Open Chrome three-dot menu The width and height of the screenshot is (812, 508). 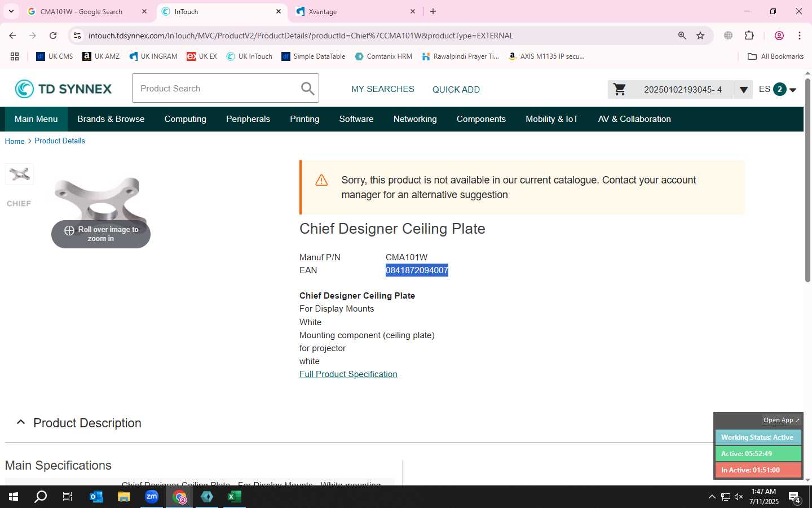coord(800,36)
